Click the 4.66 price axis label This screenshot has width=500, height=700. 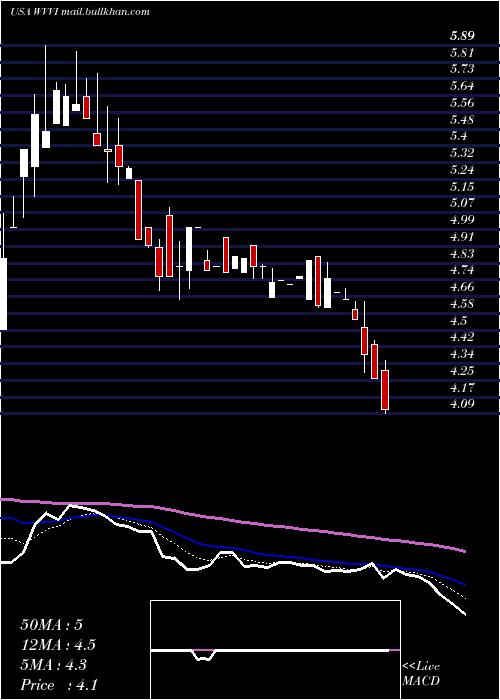(x=462, y=287)
